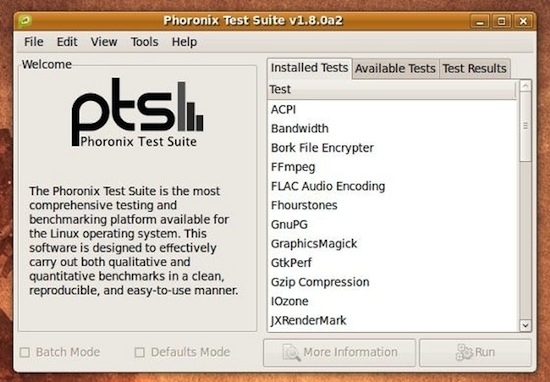Image resolution: width=550 pixels, height=382 pixels.
Task: Select the Installed Tests tab
Action: 309,68
